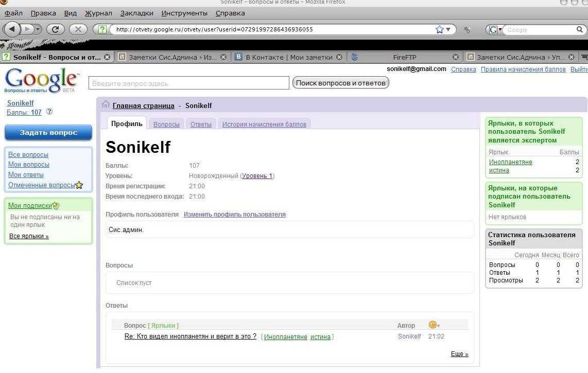Click the star icon next to Отмеченные вопросы
The height and width of the screenshot is (373, 588).
click(x=79, y=185)
